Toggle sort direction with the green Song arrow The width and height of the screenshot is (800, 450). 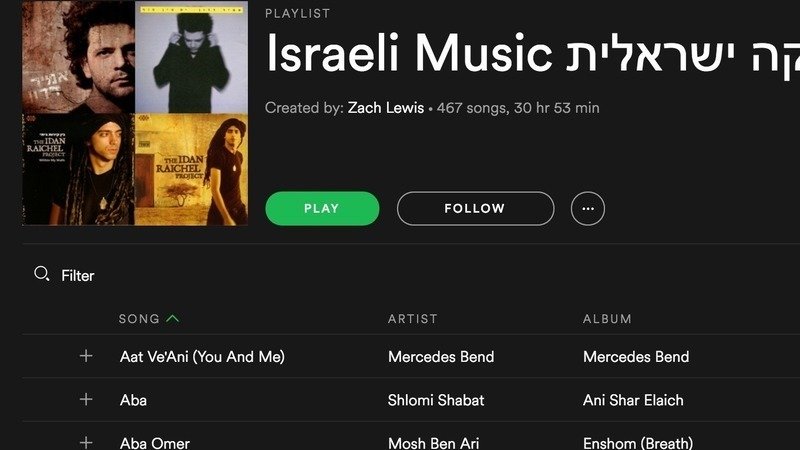click(x=173, y=318)
